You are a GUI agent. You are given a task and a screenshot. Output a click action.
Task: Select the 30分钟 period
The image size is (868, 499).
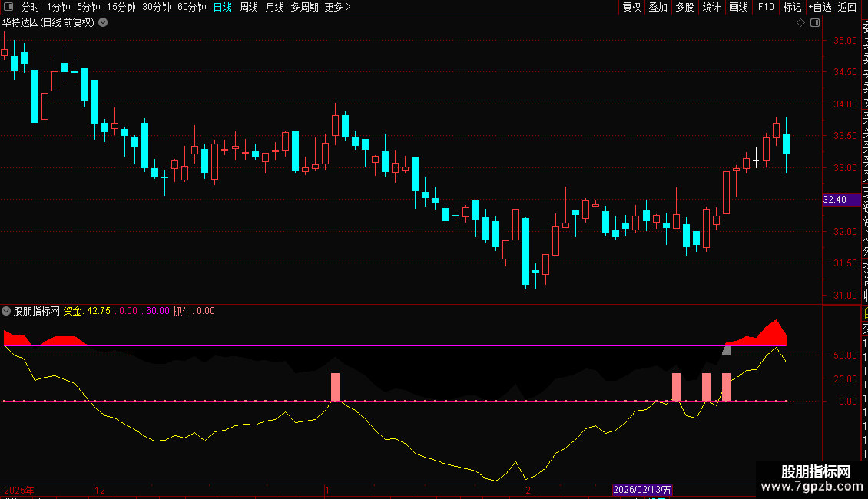[157, 7]
